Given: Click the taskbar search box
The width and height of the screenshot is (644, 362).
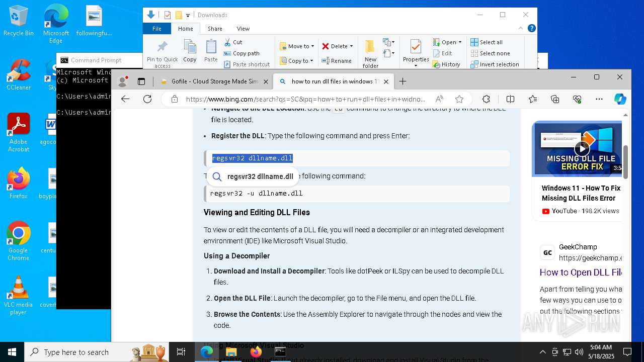Looking at the screenshot, I should [96, 352].
